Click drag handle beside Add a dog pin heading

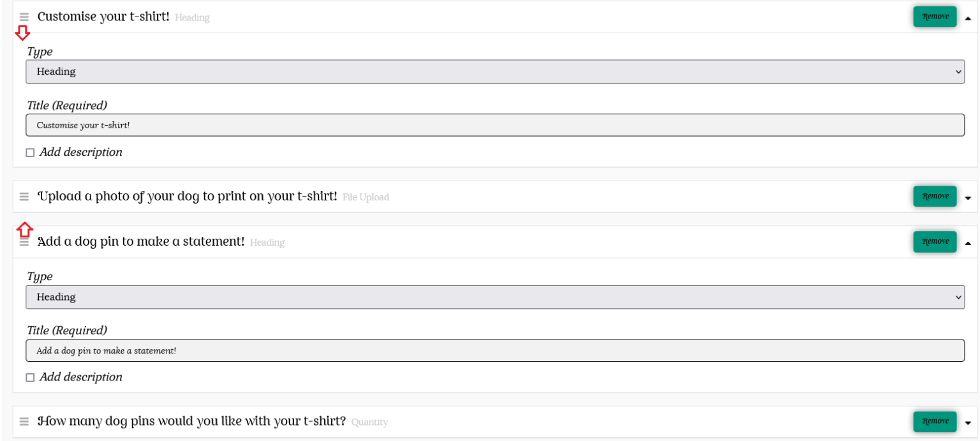[24, 243]
